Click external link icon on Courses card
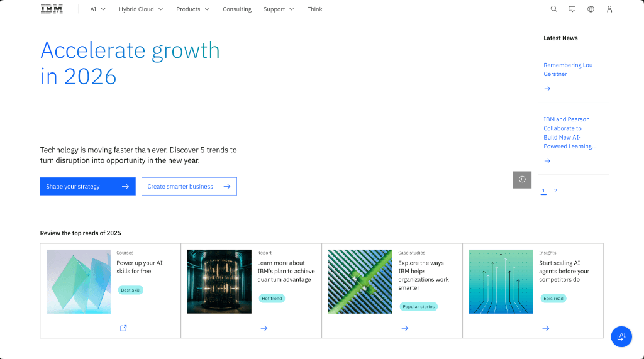The image size is (644, 359). pyautogui.click(x=123, y=328)
